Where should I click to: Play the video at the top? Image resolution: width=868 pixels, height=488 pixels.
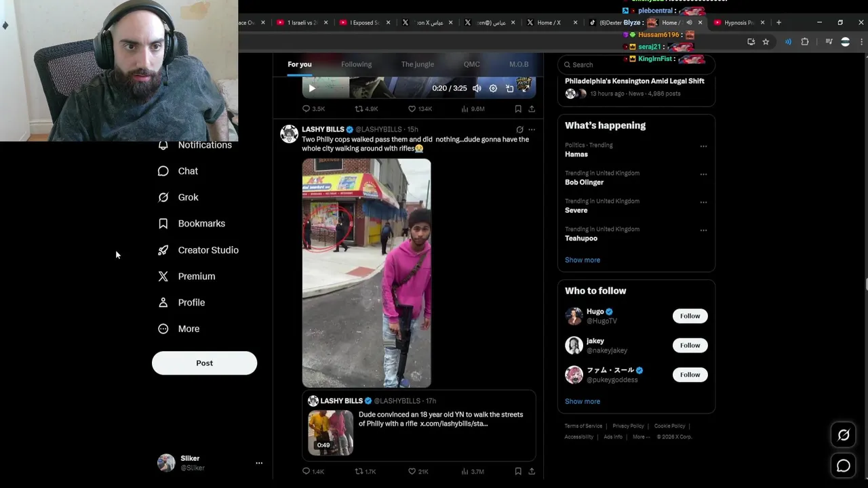tap(312, 88)
